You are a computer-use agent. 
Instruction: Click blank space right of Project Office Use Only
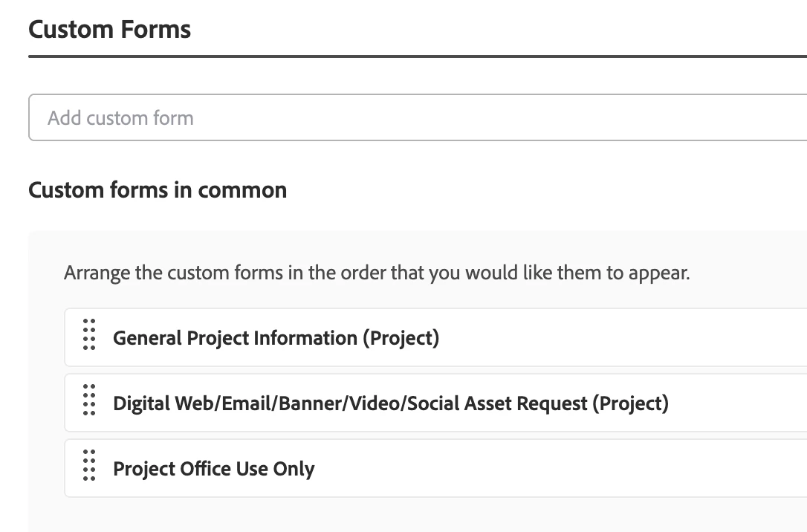[557, 469]
